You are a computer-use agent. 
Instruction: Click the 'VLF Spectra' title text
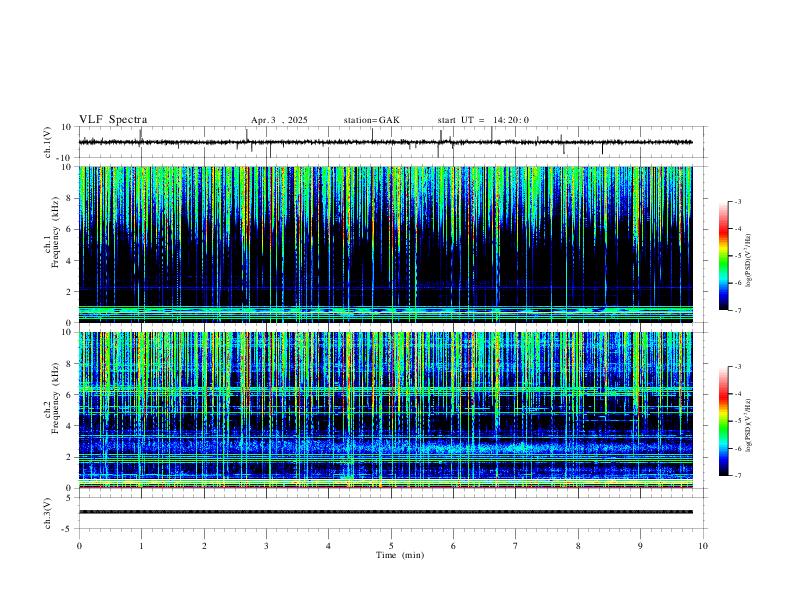click(x=113, y=120)
